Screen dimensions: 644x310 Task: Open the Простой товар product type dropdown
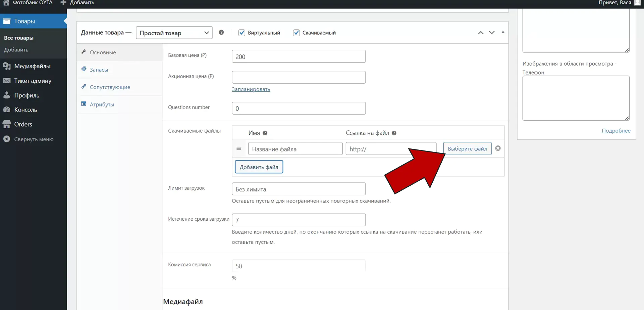tap(174, 33)
